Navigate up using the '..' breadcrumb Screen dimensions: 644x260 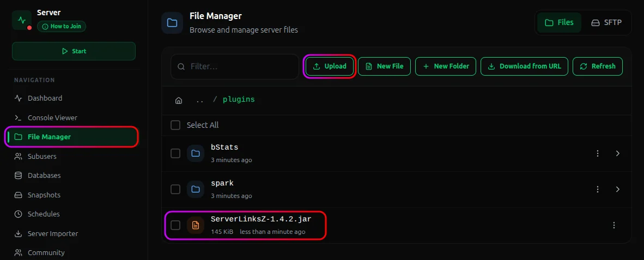click(200, 101)
